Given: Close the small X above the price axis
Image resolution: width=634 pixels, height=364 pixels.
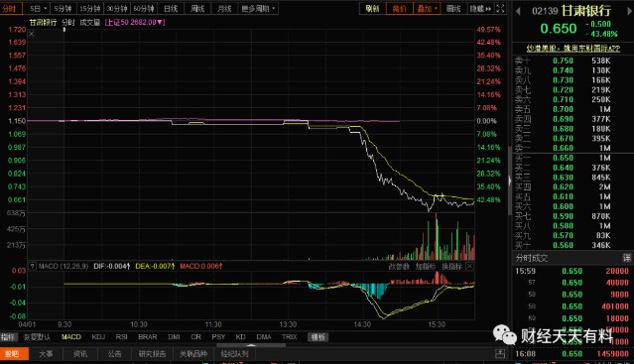Looking at the screenshot, I should (32, 34).
